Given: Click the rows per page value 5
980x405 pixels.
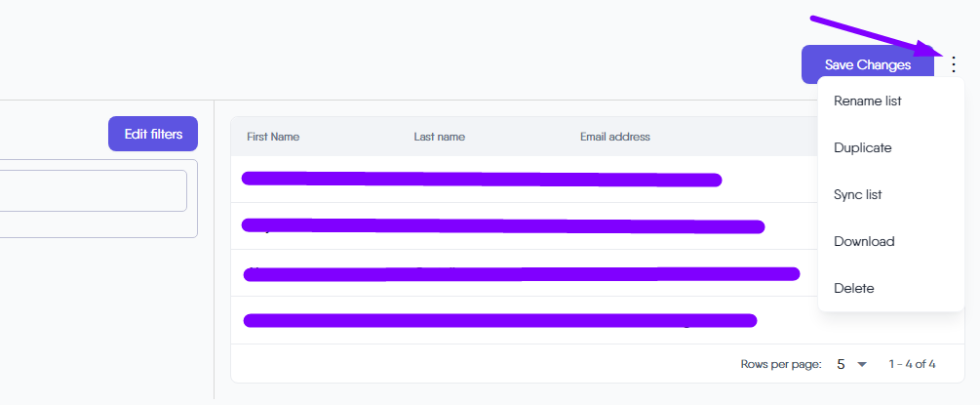Looking at the screenshot, I should tap(841, 364).
